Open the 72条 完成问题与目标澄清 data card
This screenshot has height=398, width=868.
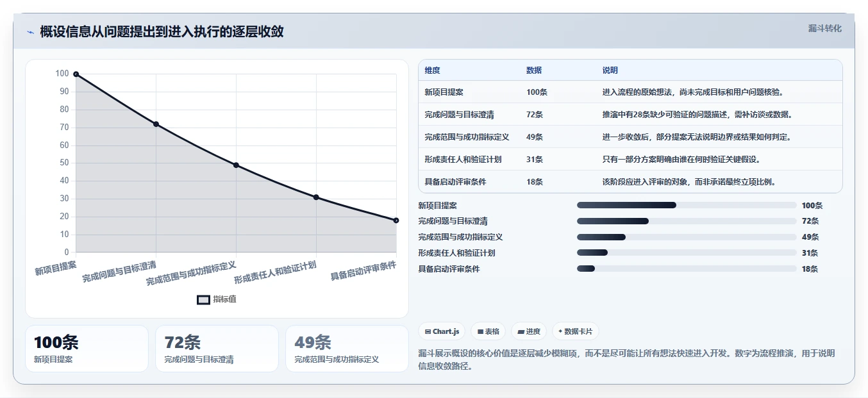(217, 349)
